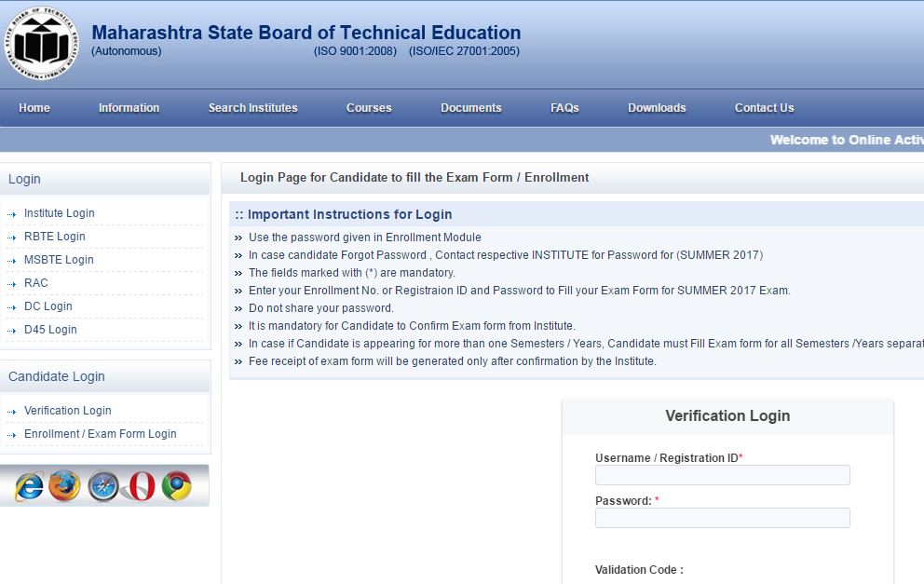Click 'Use the password given in Enrollment Module'
The height and width of the screenshot is (584, 924).
point(365,238)
